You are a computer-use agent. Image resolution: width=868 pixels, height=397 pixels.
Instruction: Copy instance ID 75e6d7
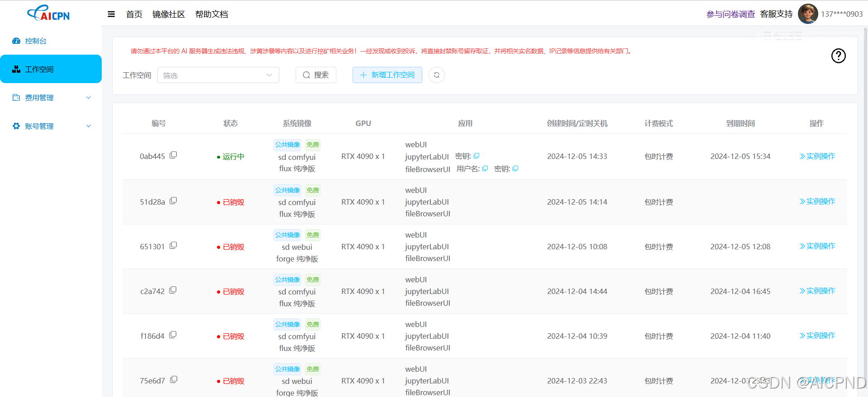pos(174,380)
